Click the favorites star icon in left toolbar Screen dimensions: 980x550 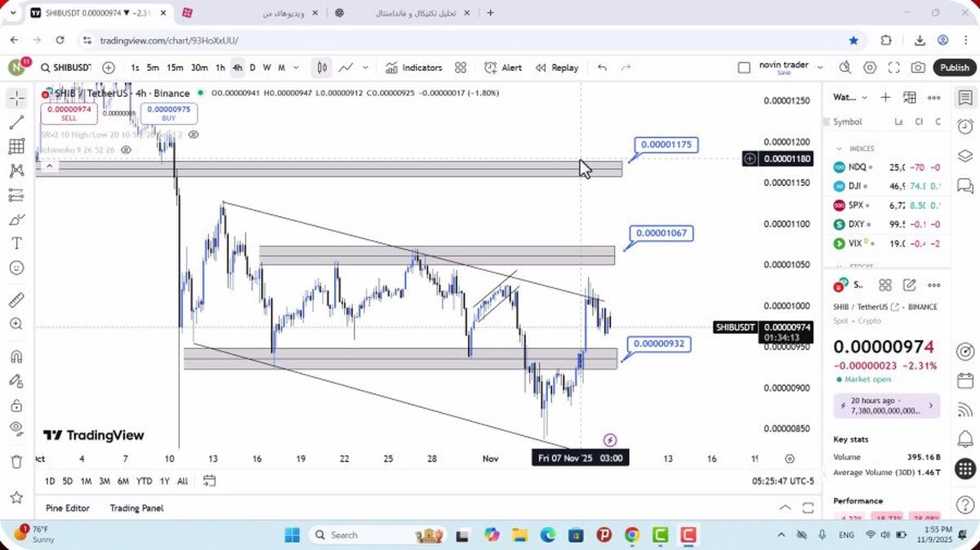point(16,497)
